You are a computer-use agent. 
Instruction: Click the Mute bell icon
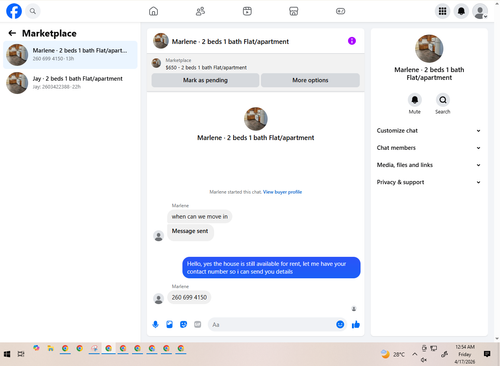[415, 100]
